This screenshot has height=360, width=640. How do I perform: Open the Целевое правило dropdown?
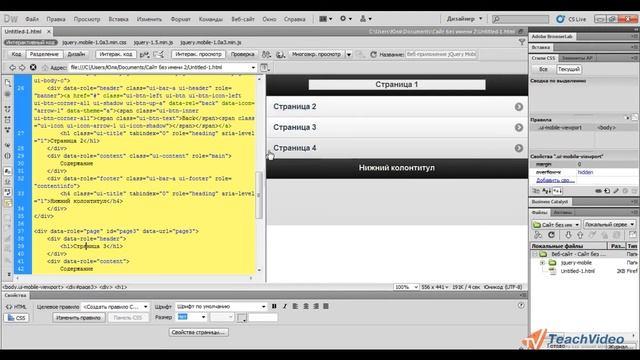point(116,307)
